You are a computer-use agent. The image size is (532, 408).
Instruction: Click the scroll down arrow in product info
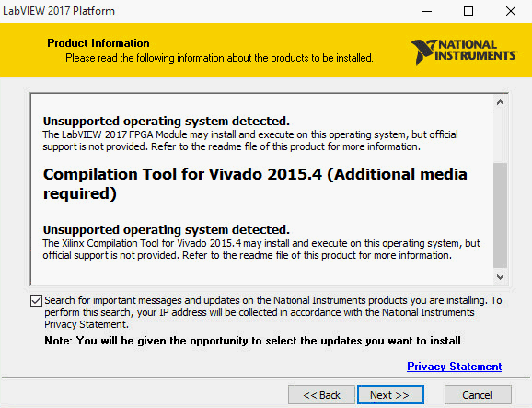tap(500, 277)
